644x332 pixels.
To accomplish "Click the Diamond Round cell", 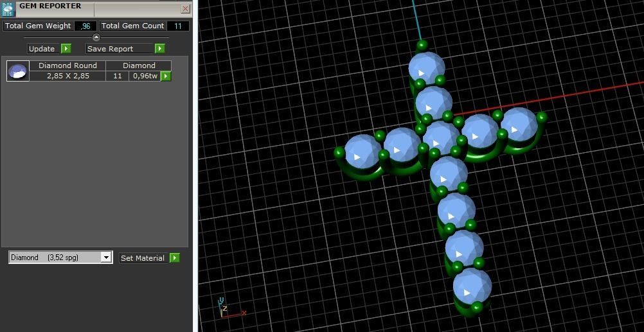I will 67,66.
